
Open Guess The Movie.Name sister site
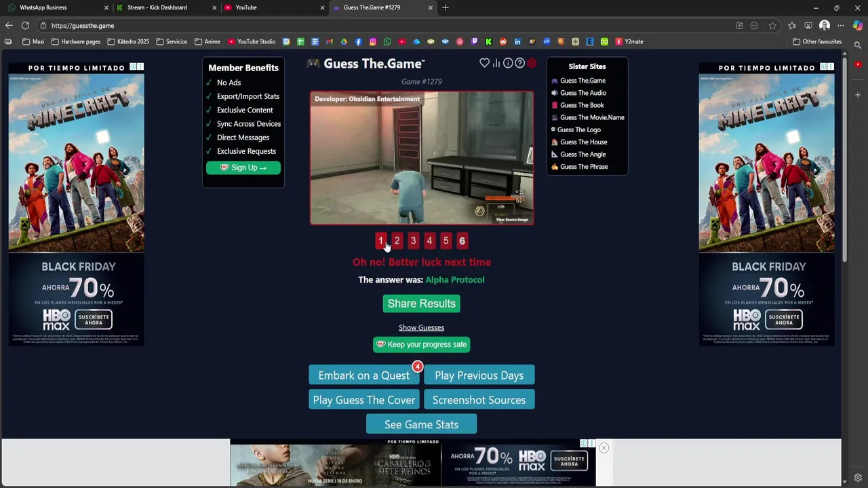click(588, 117)
